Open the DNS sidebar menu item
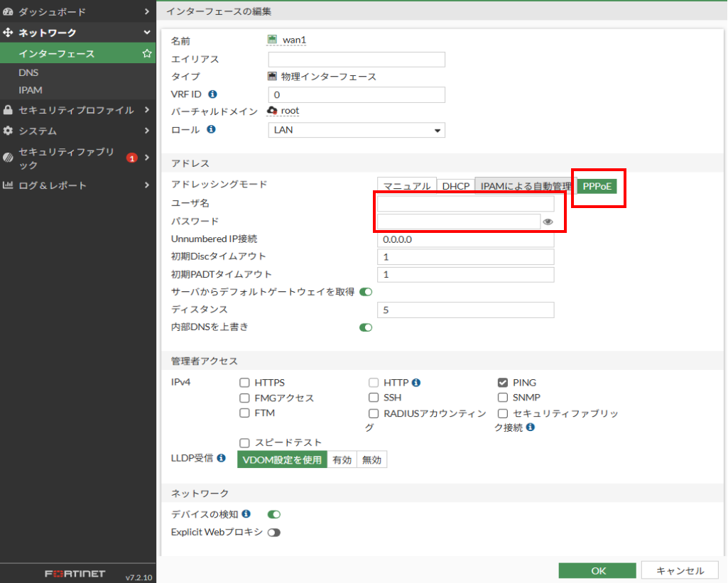 [29, 72]
